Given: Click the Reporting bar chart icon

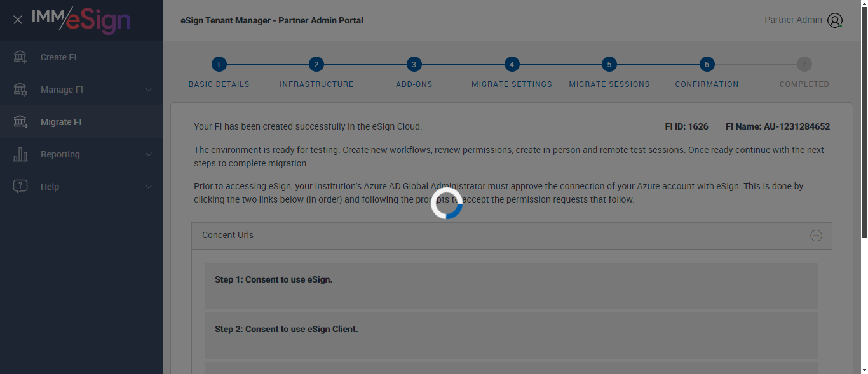Looking at the screenshot, I should pos(20,154).
